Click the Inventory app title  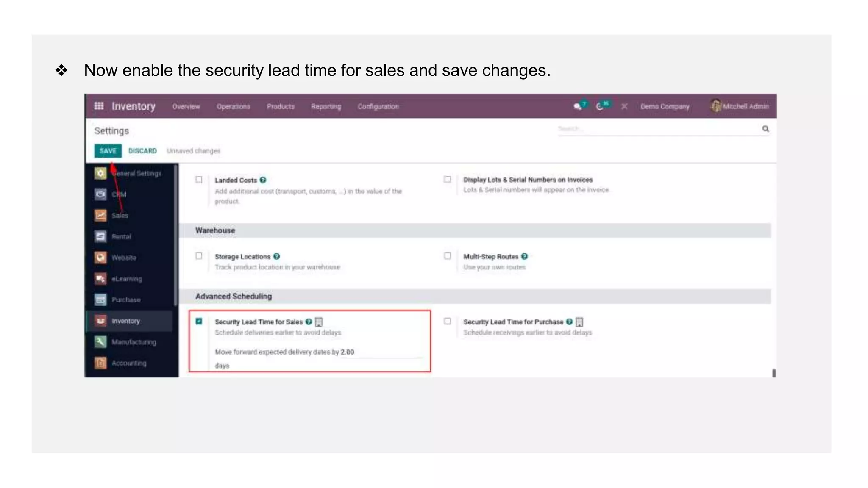click(x=134, y=106)
